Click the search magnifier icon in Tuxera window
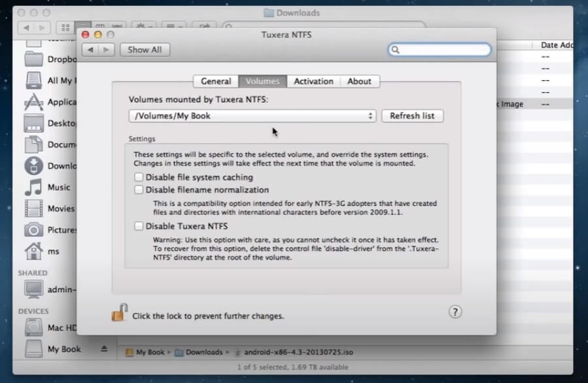 (395, 50)
